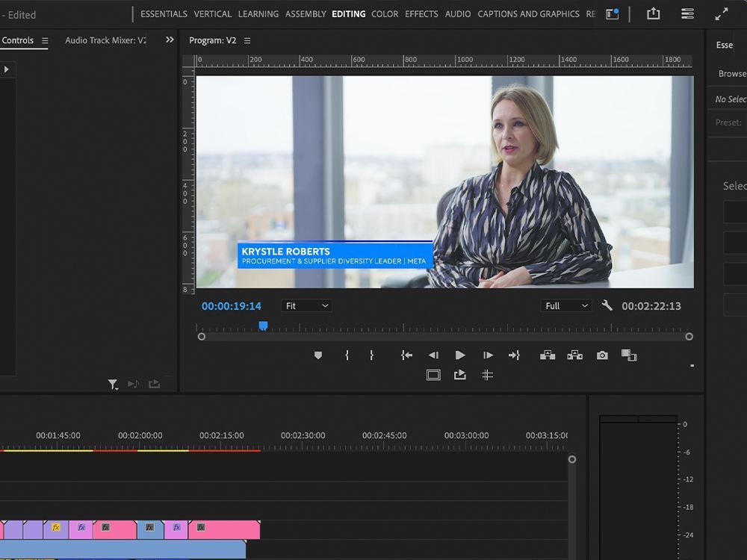Show more panel tabs with double chevron
747x560 pixels.
tap(170, 40)
